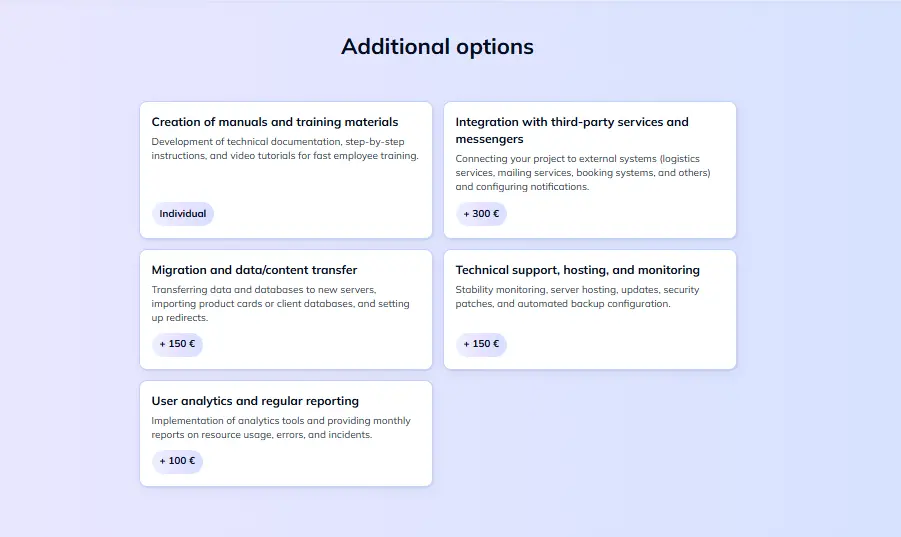Click the description about transferring data and databases
Viewport: 901px width, 537px height.
280,304
